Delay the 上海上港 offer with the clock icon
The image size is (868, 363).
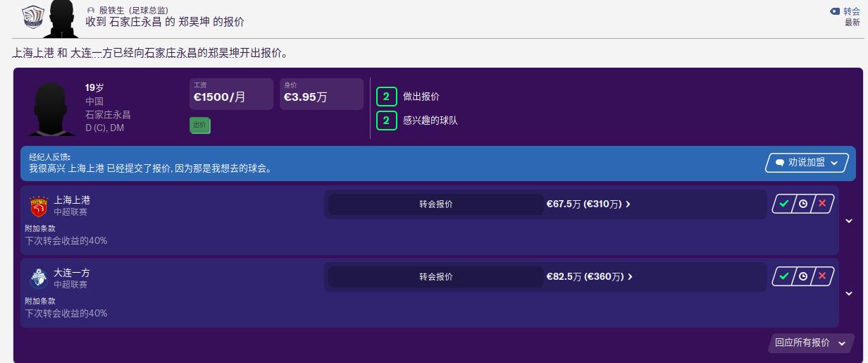click(803, 204)
